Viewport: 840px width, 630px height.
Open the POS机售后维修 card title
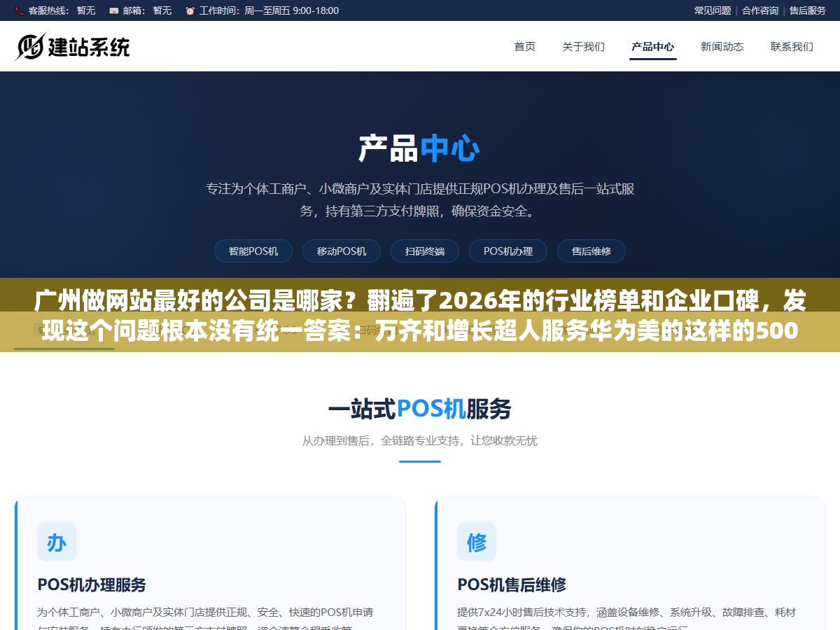512,584
